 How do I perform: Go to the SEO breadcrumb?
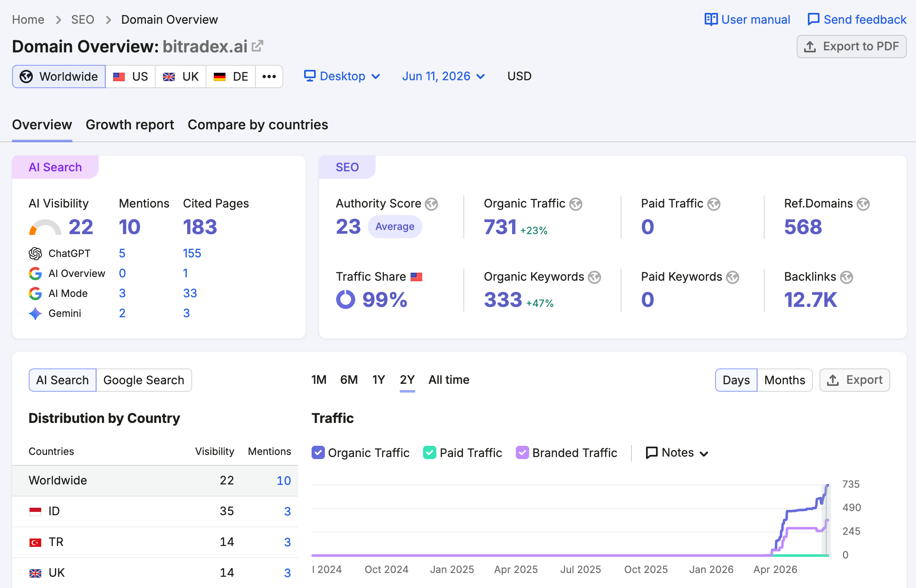[x=83, y=20]
